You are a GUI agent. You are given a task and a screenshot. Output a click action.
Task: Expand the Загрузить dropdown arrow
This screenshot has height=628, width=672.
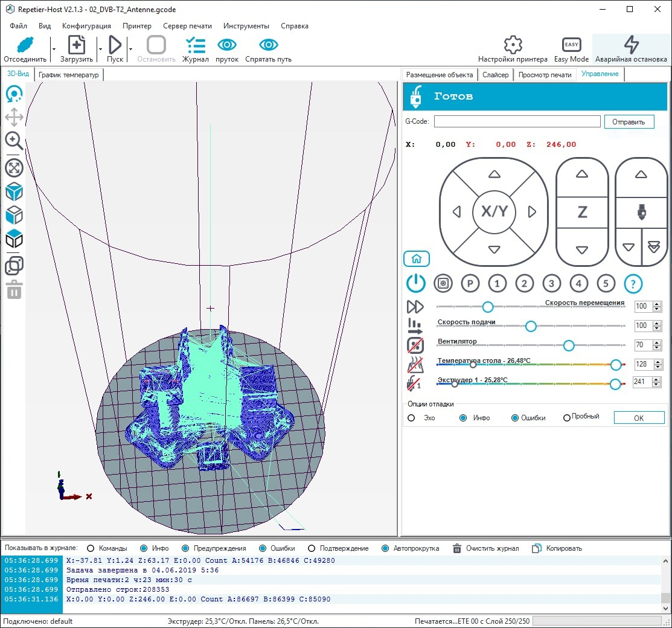pyautogui.click(x=100, y=48)
